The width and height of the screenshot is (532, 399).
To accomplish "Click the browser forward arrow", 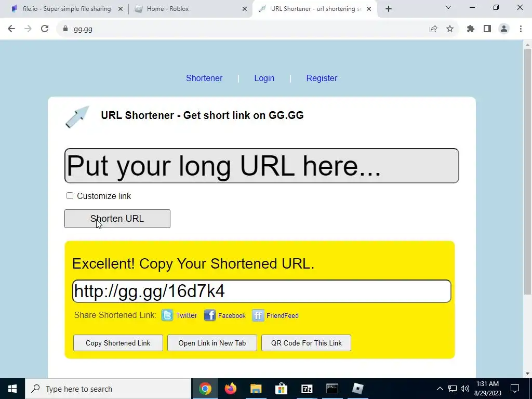I will tap(28, 29).
